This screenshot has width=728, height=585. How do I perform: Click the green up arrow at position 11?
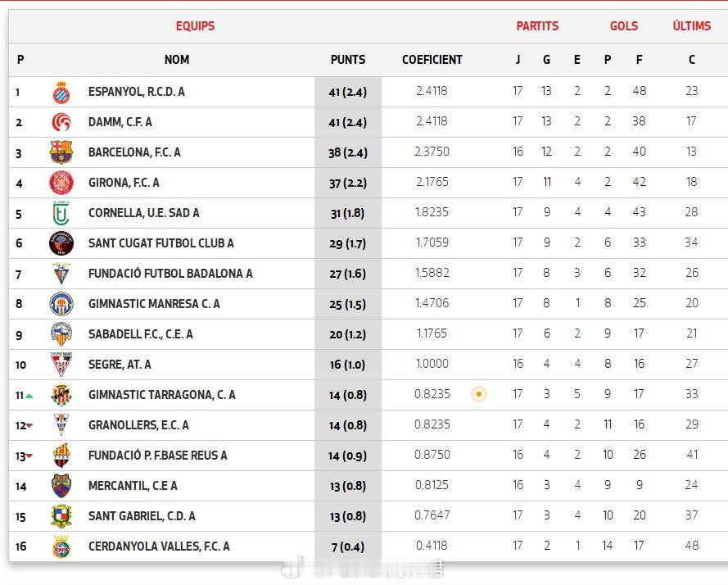[29, 396]
